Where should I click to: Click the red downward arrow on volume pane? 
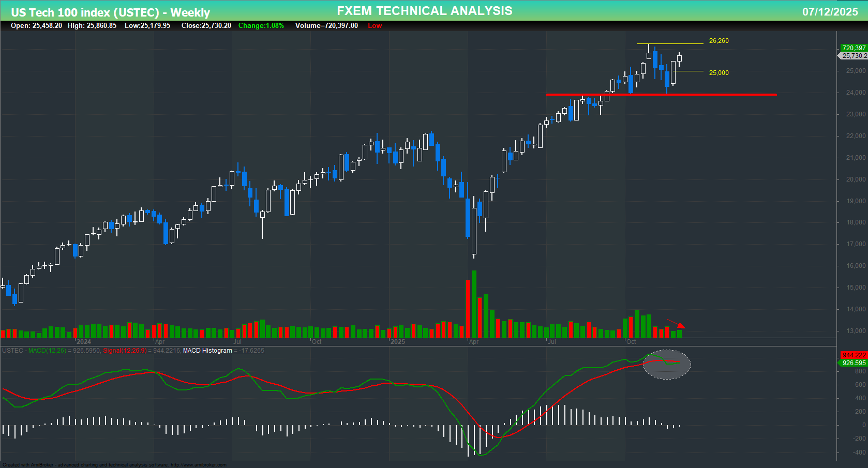click(678, 325)
